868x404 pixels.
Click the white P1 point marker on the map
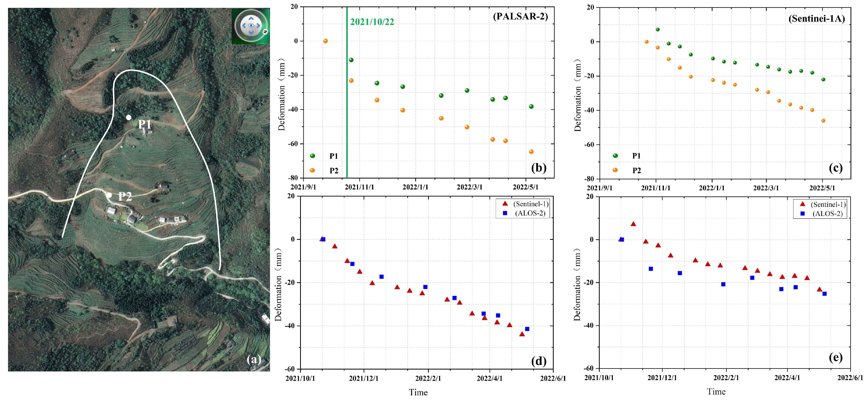click(129, 117)
